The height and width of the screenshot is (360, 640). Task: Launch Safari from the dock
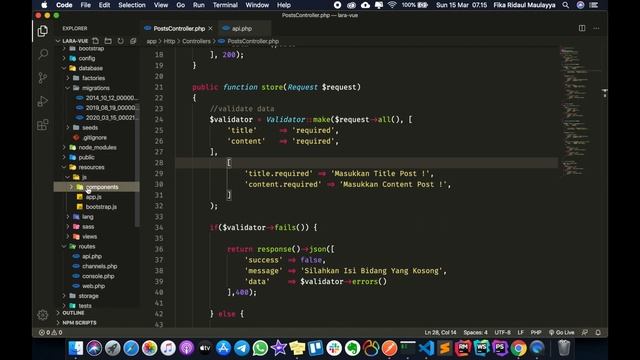[131, 348]
